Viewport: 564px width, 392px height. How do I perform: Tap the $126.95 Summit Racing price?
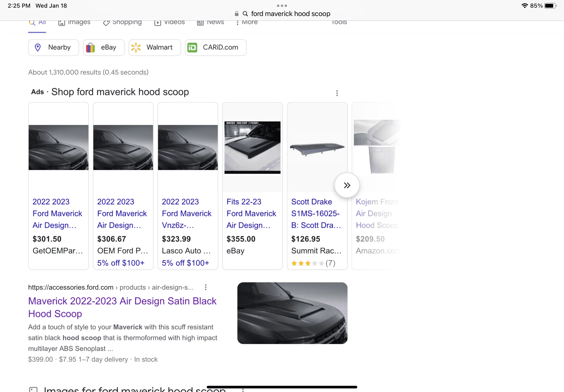pyautogui.click(x=306, y=239)
